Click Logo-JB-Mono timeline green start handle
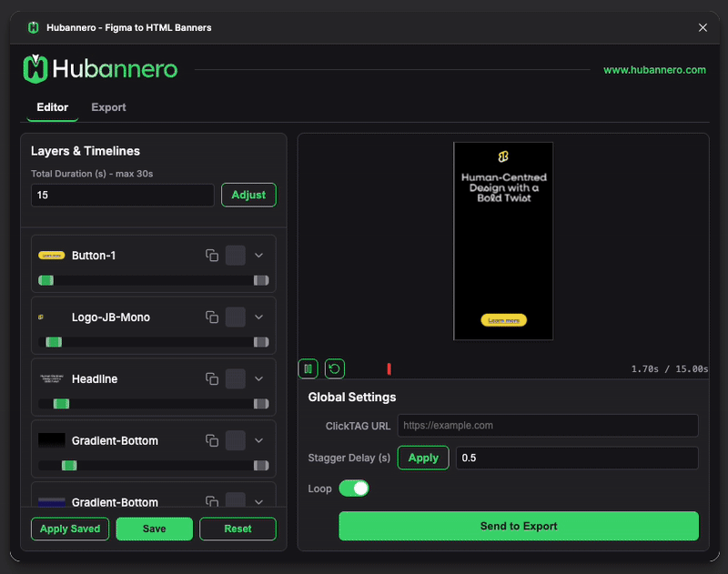This screenshot has height=574, width=728. (x=54, y=342)
